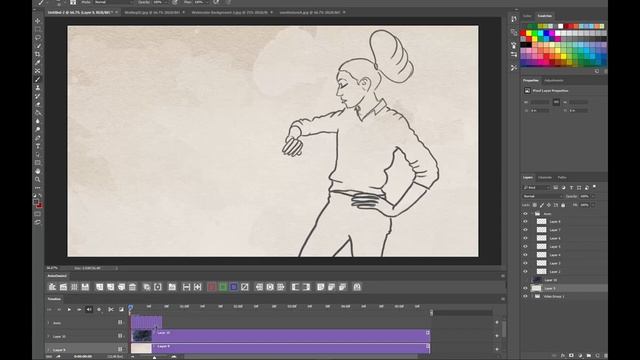Select the Type tool
The height and width of the screenshot is (360, 640).
point(38,146)
